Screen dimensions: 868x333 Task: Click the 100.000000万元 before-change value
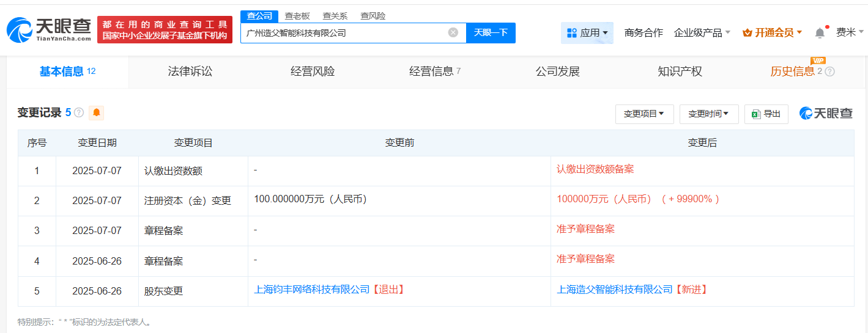click(310, 199)
